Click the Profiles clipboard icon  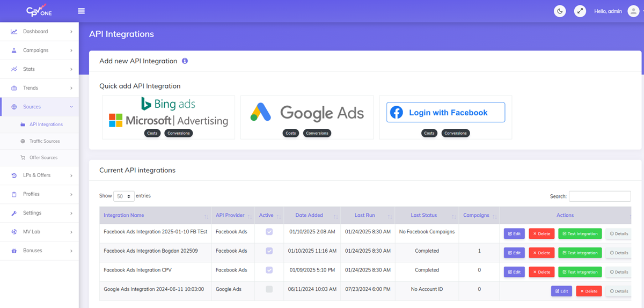tap(14, 194)
